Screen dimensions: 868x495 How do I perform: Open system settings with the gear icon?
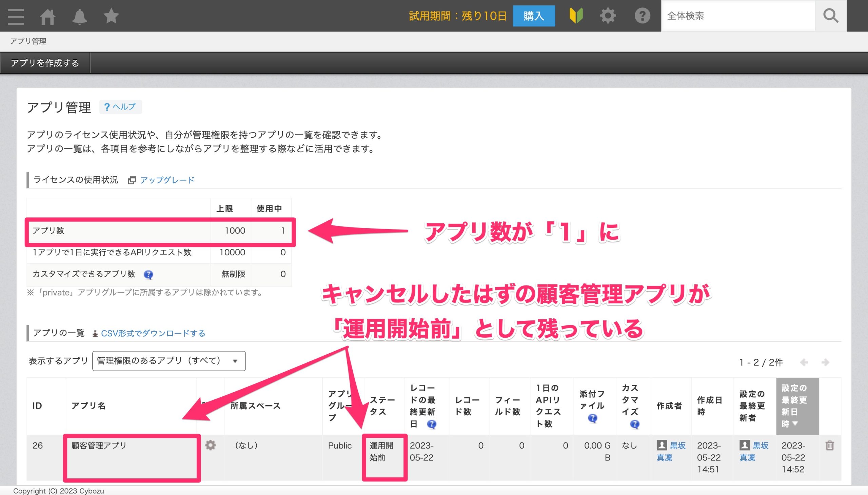pos(608,15)
